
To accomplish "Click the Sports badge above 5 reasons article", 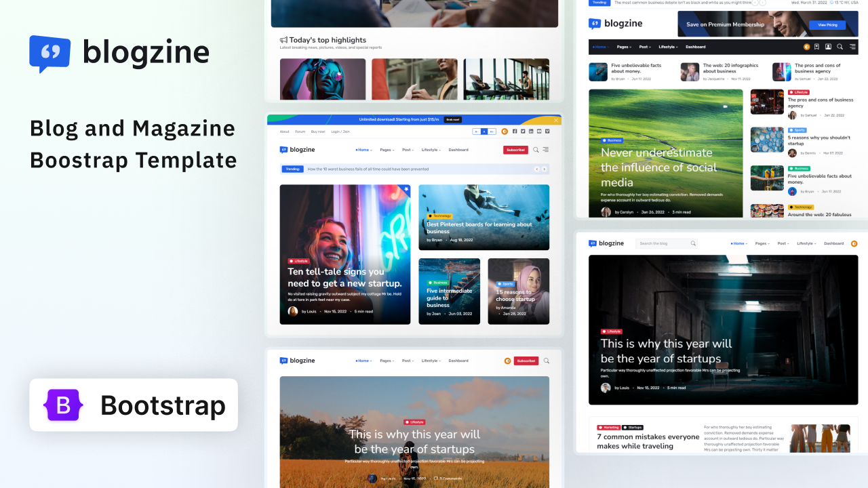I will (797, 130).
